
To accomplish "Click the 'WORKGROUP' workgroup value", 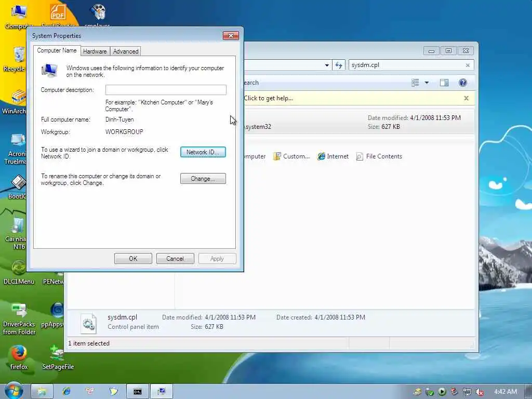I will (124, 131).
